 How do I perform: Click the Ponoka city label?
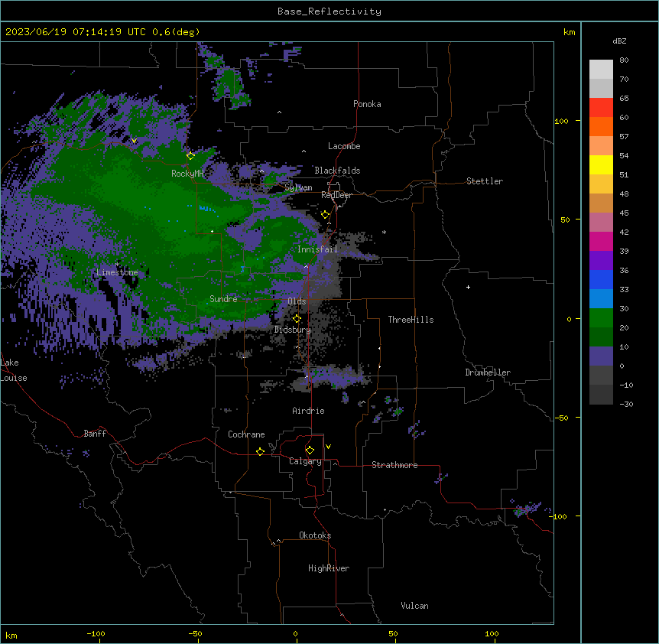click(367, 104)
